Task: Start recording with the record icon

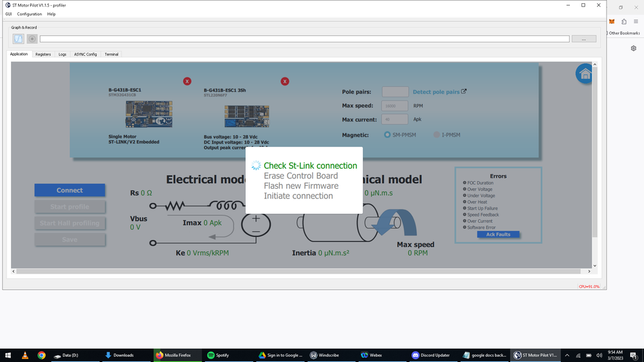Action: click(32, 39)
